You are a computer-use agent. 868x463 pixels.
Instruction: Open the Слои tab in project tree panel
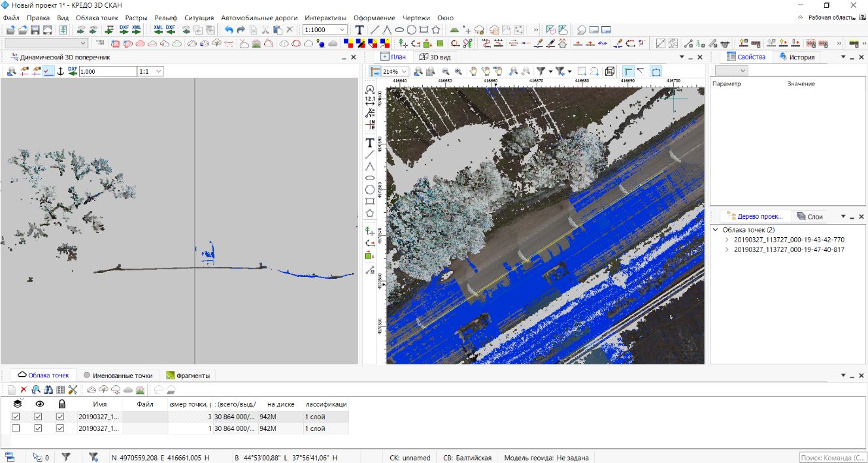click(x=810, y=216)
